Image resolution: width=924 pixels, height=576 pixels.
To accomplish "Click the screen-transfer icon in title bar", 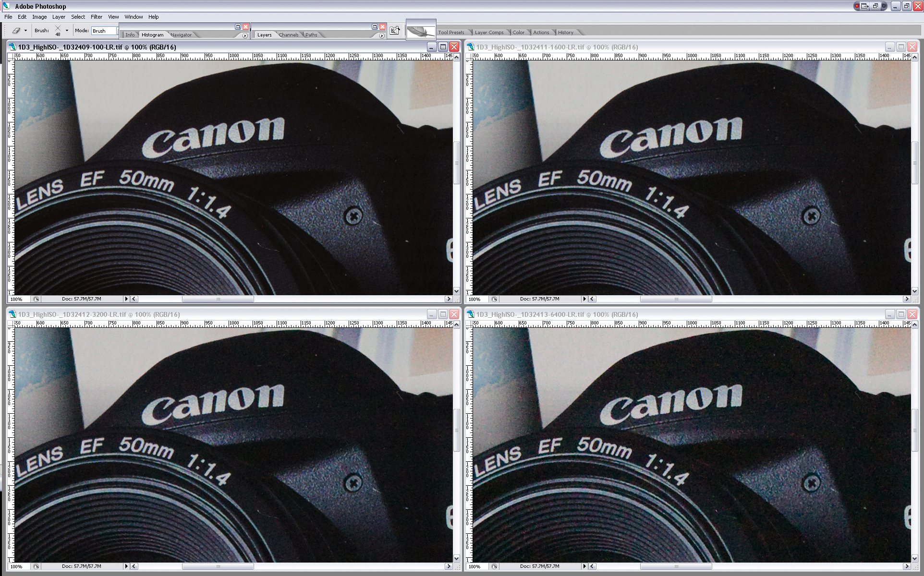I will pos(864,6).
